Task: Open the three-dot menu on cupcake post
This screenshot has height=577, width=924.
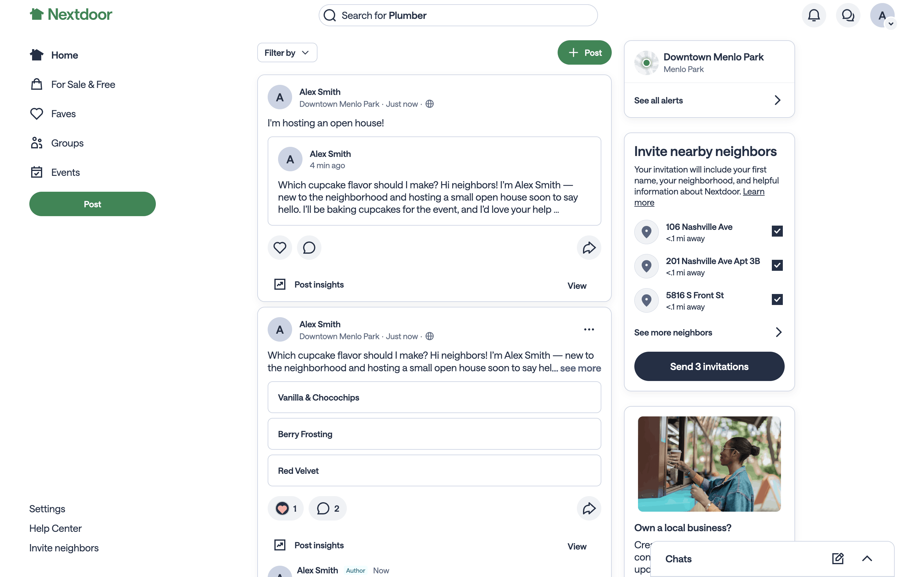Action: pos(589,329)
